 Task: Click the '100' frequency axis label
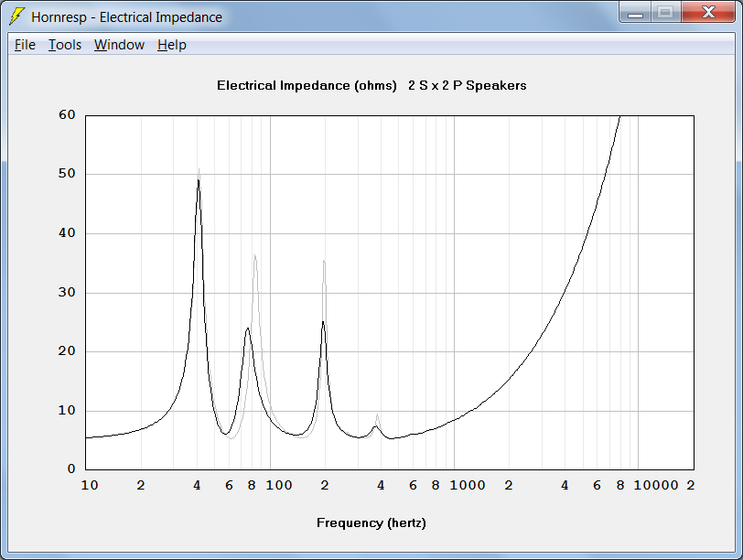point(279,485)
